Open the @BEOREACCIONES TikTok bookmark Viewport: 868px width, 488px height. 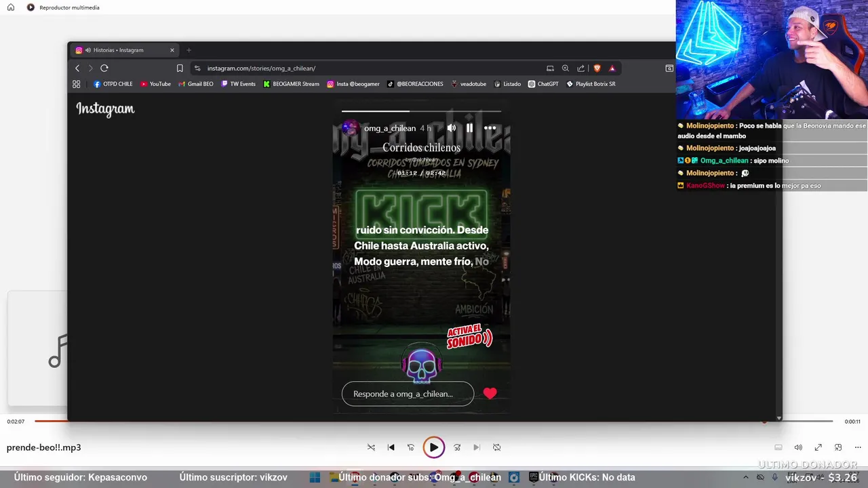(x=415, y=84)
